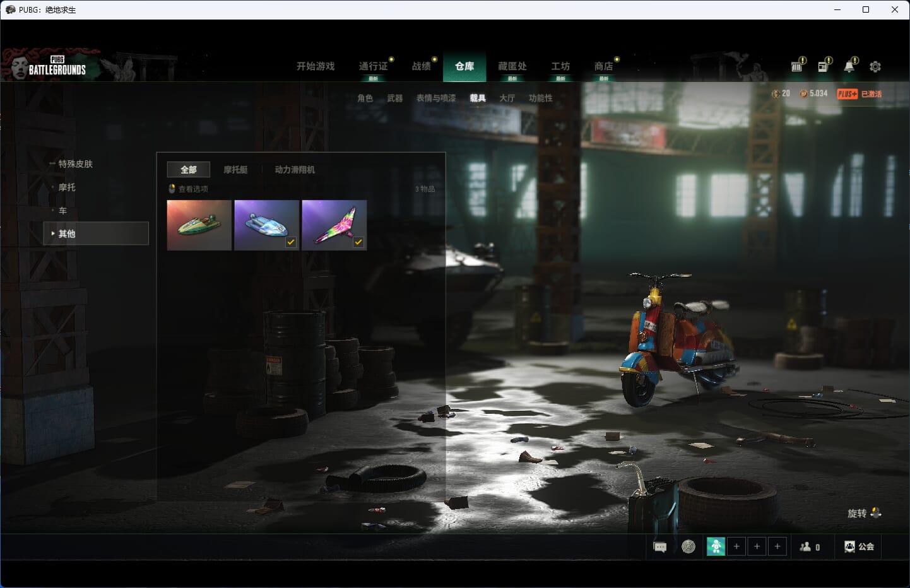Open the friends list icon showing 0
Screen dimensions: 910x588
click(x=805, y=547)
